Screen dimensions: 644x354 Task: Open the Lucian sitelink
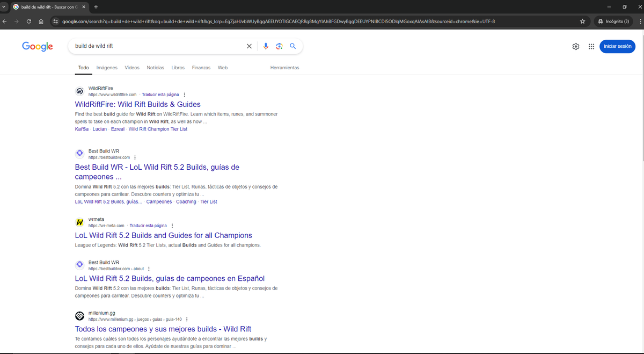pos(100,129)
